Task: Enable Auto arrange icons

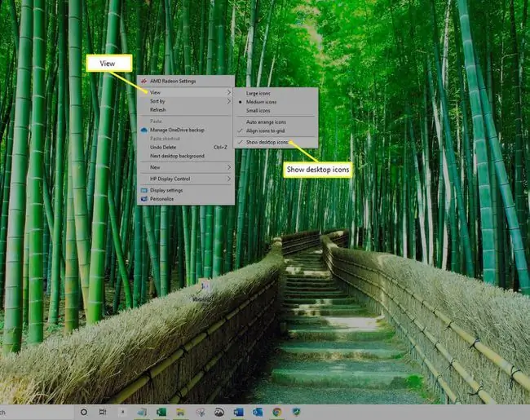Action: point(276,122)
